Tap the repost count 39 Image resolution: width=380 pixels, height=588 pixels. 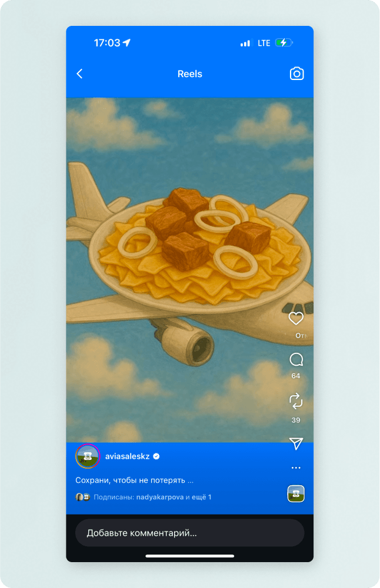click(296, 420)
